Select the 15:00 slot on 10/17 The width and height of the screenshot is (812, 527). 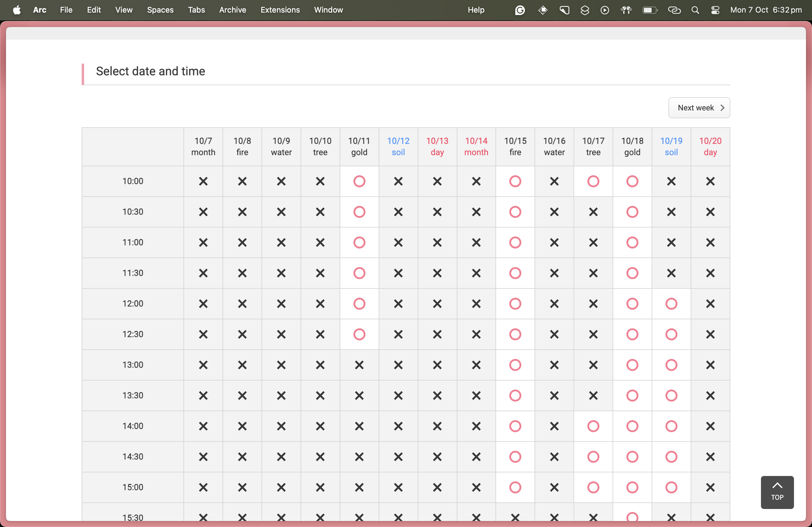(593, 487)
